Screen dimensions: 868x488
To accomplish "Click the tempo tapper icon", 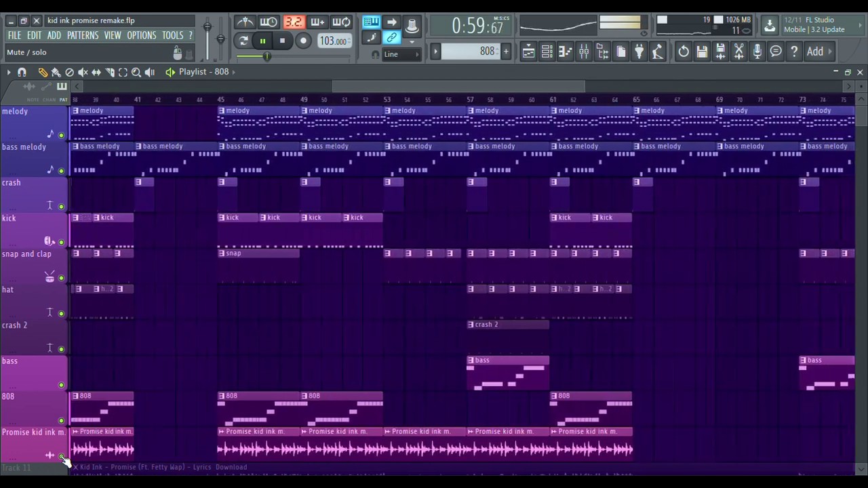I will coord(657,52).
